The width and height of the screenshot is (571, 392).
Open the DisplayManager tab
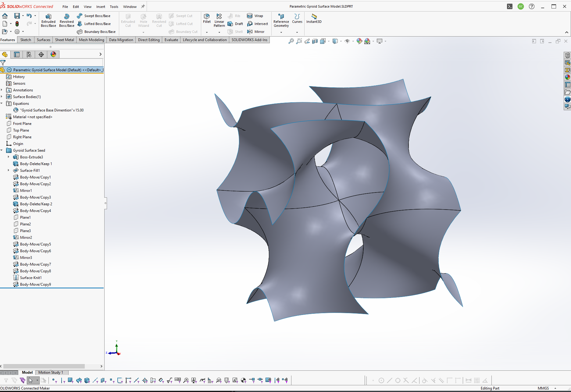[x=53, y=55]
